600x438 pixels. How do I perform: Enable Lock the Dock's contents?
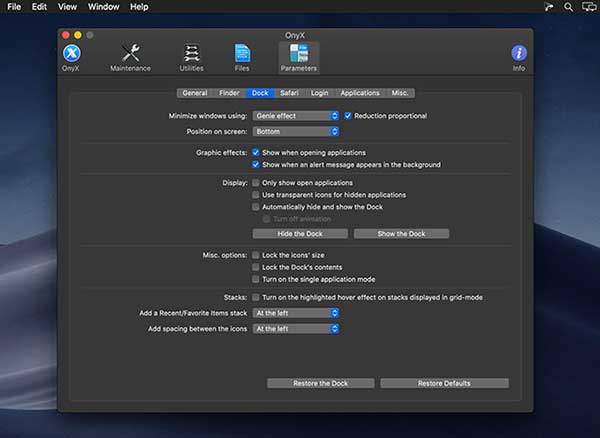tap(256, 267)
